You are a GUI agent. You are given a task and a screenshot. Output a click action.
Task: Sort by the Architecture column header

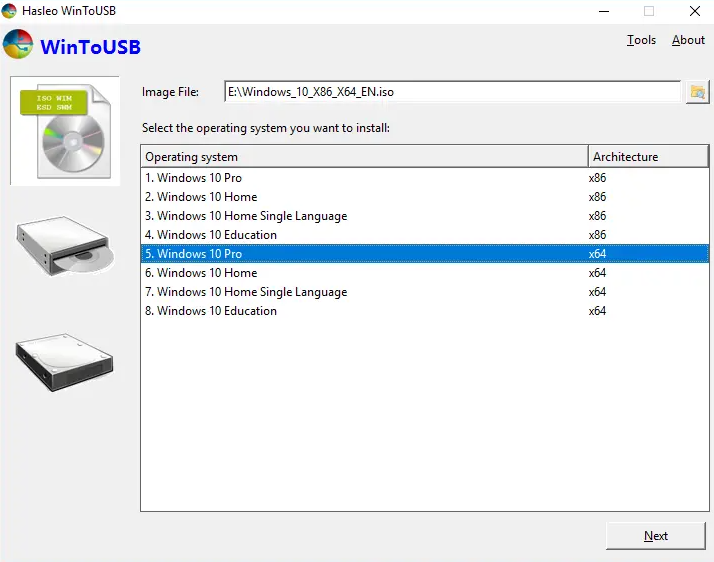[647, 157]
